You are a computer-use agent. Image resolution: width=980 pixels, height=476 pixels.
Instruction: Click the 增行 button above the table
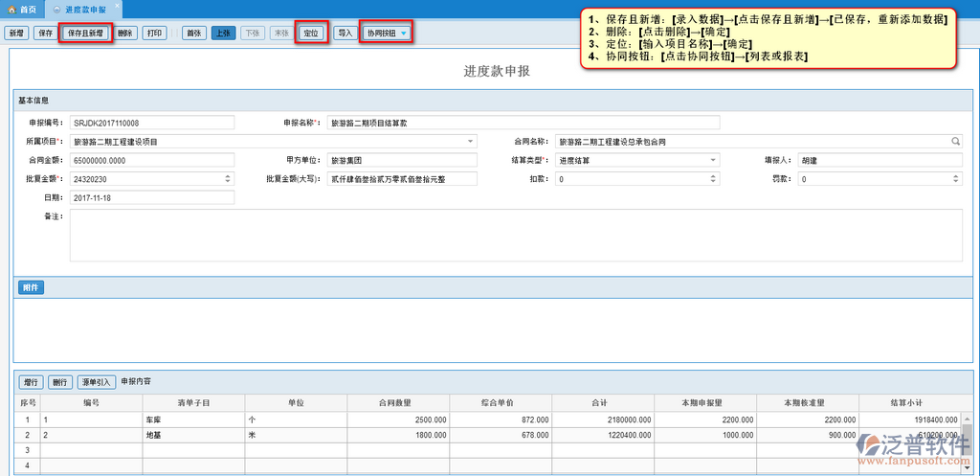tap(32, 381)
